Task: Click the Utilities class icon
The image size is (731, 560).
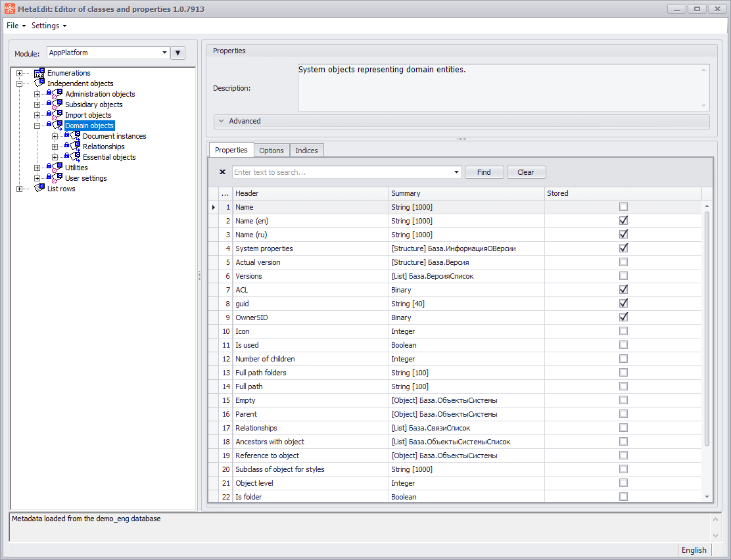Action: pos(57,168)
